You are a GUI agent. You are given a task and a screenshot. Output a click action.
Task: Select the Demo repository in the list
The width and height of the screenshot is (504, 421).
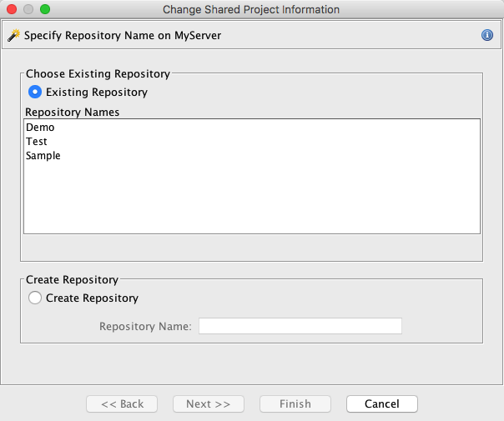40,128
